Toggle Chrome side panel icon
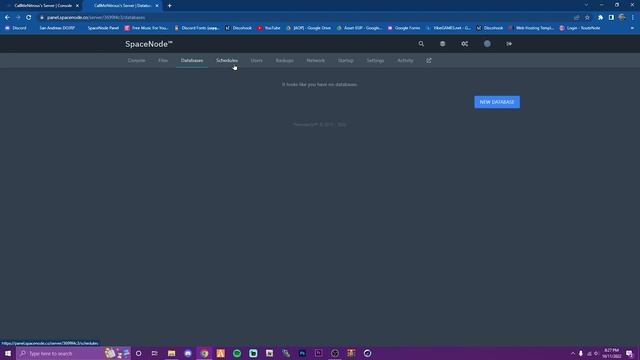 pyautogui.click(x=611, y=18)
